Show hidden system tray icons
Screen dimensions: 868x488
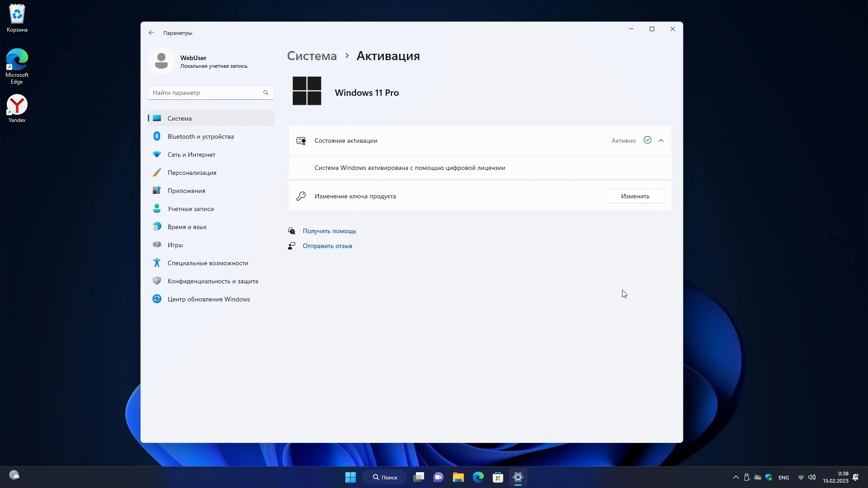[x=736, y=477]
